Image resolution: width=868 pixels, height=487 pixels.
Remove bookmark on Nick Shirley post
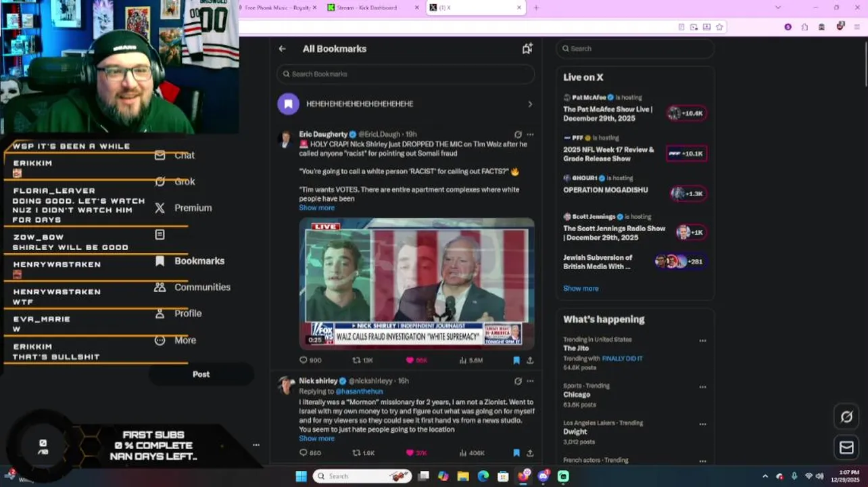(516, 453)
